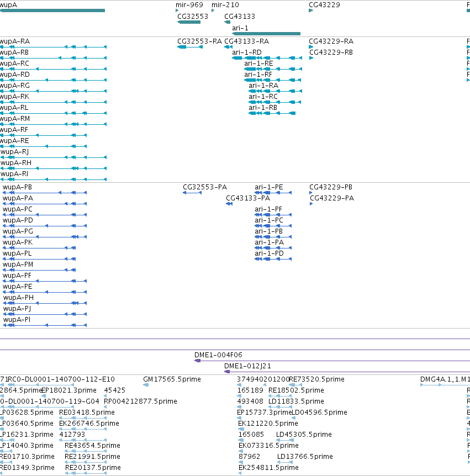Select protein CG32553-PA
This screenshot has height=476, width=470.
tap(192, 193)
